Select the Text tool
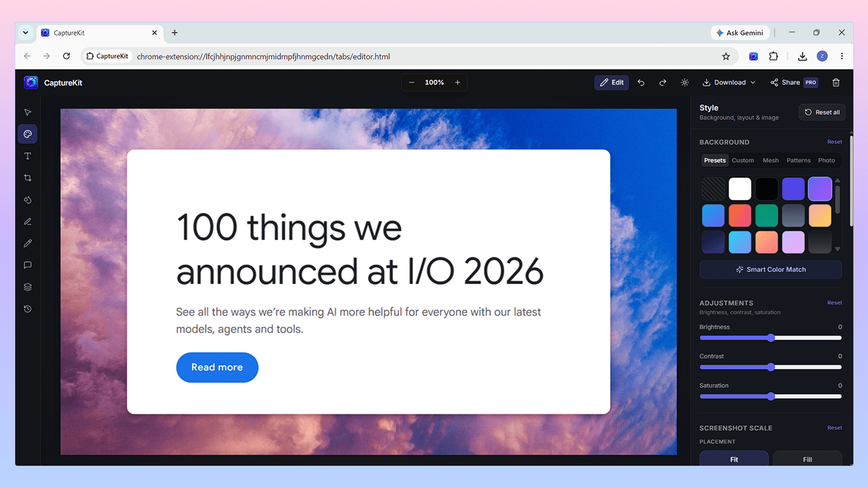The height and width of the screenshot is (488, 868). (28, 156)
